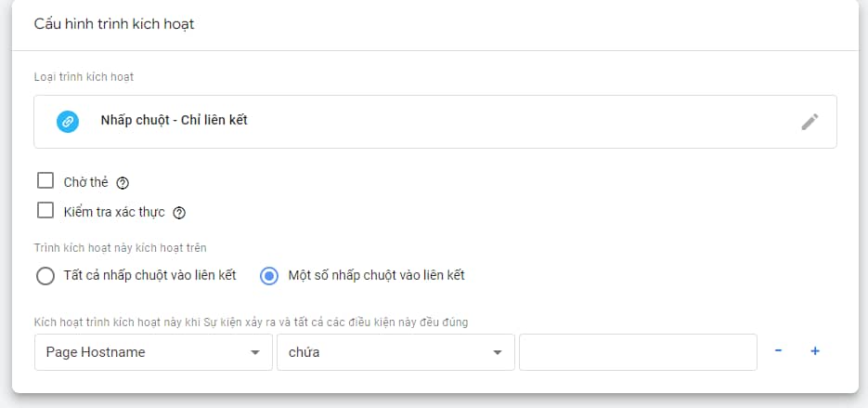Click the Loại trình kích hoạt label
Screen dimensions: 868x408
click(84, 77)
